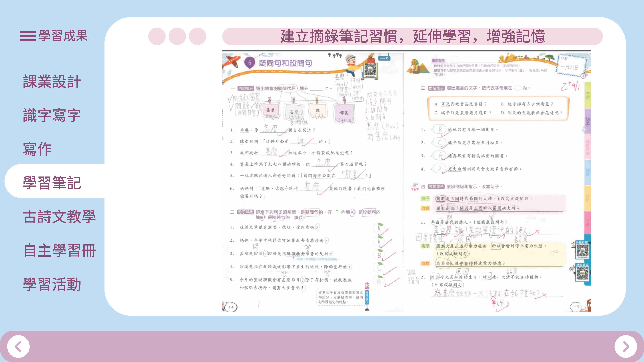644x362 pixels.
Task: Open the 識字寫字 menu item
Action: [52, 115]
